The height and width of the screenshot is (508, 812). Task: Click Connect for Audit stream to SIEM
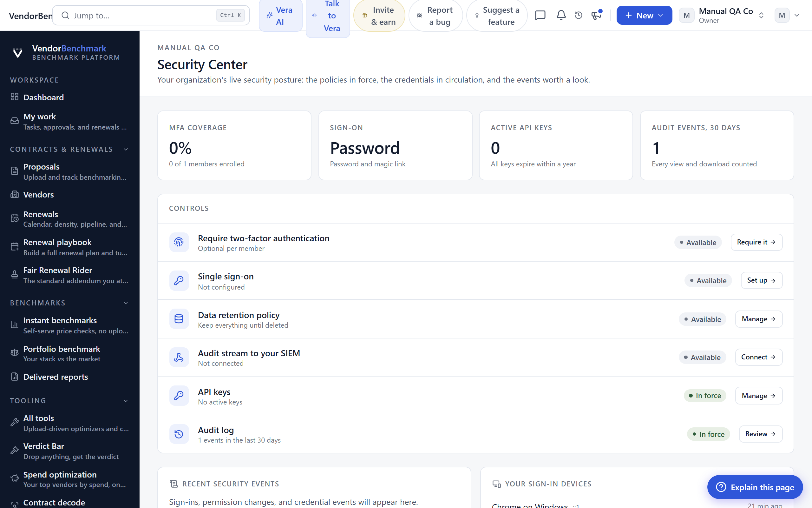759,357
